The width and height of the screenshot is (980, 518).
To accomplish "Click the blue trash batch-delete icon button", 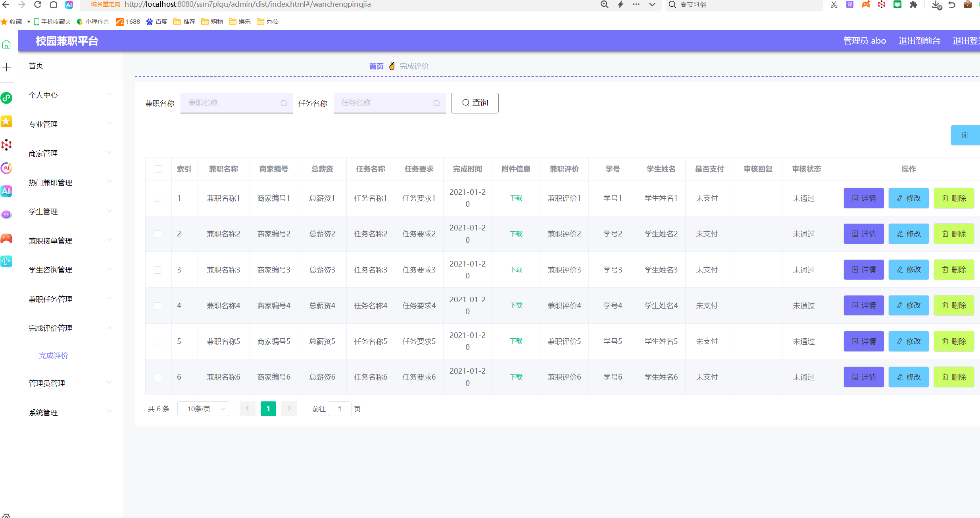I will click(965, 135).
